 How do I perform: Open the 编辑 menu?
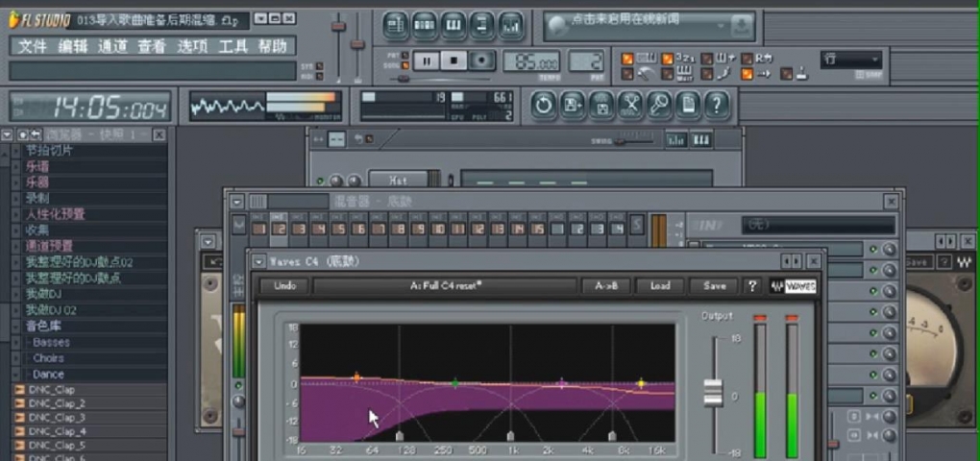pos(72,46)
